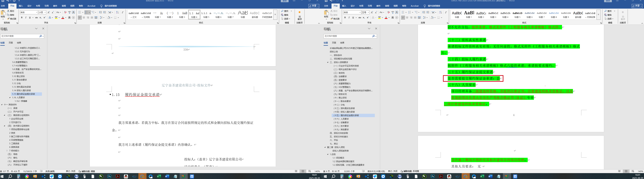
Task: Open the 审阅 tab in left window
Action: coord(64,6)
